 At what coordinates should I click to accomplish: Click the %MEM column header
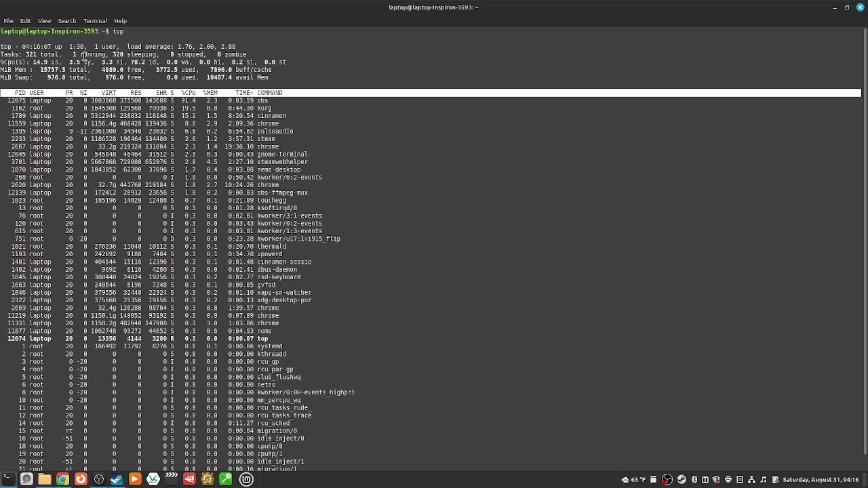point(210,93)
